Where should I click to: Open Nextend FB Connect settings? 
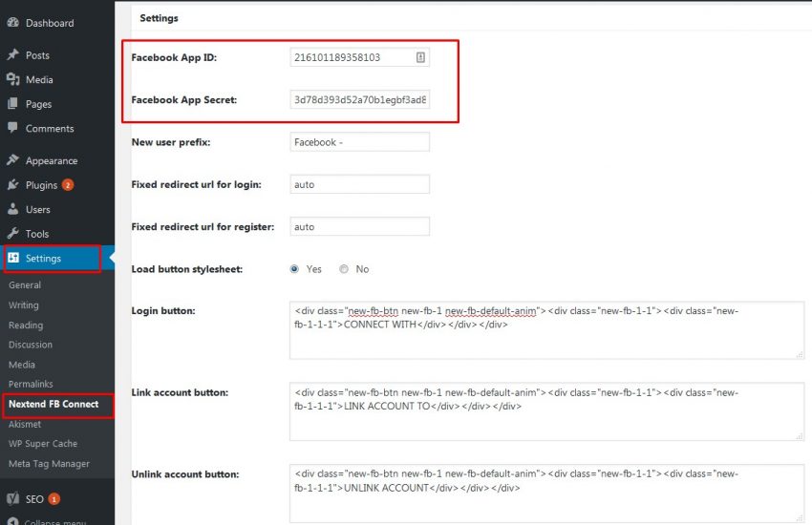point(53,404)
